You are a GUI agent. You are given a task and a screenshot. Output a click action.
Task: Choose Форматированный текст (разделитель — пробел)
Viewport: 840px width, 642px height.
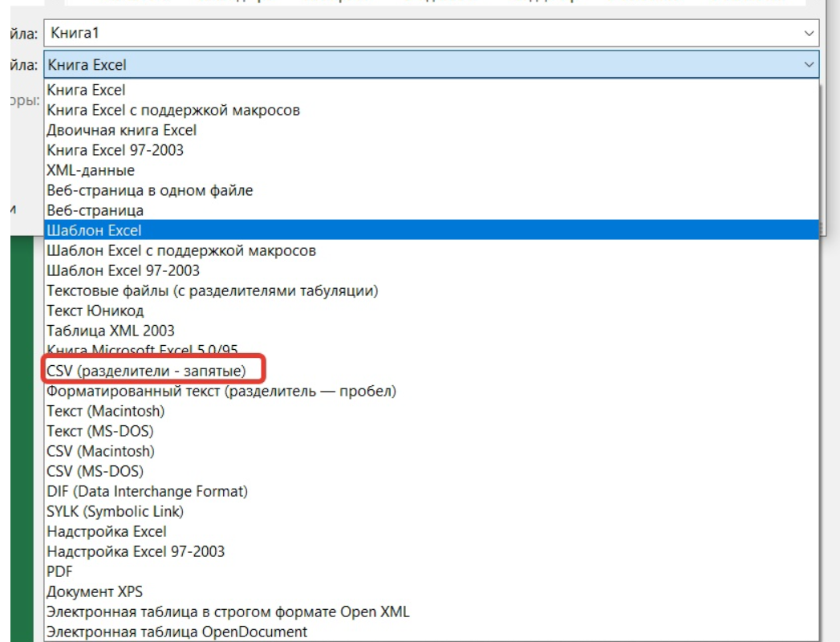[432, 391]
